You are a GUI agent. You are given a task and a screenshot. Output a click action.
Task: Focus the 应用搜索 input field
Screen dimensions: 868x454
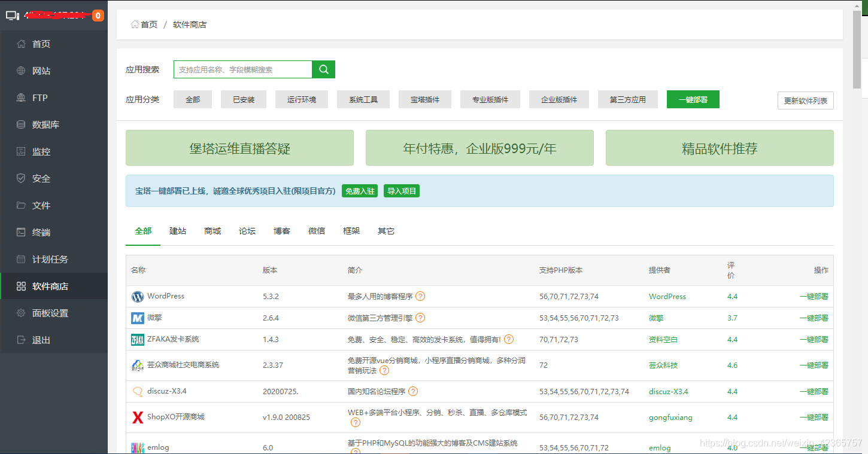(243, 69)
